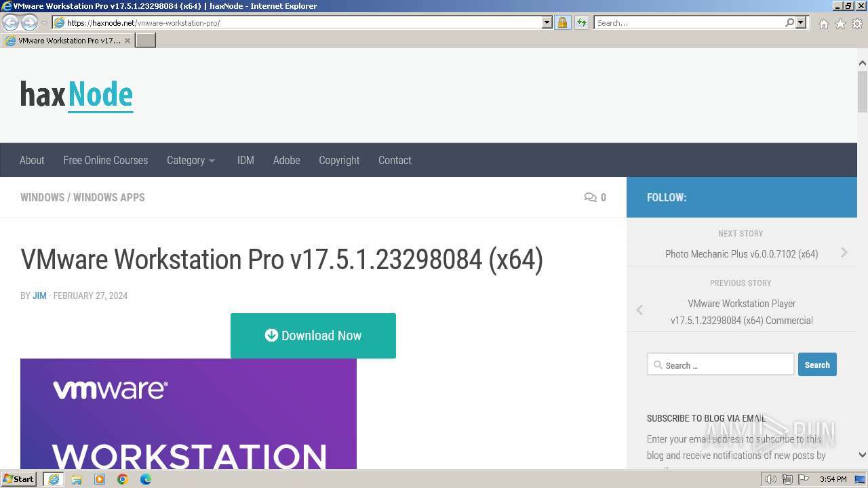Open the comments bubble icon
The image size is (868, 488).
coord(591,197)
